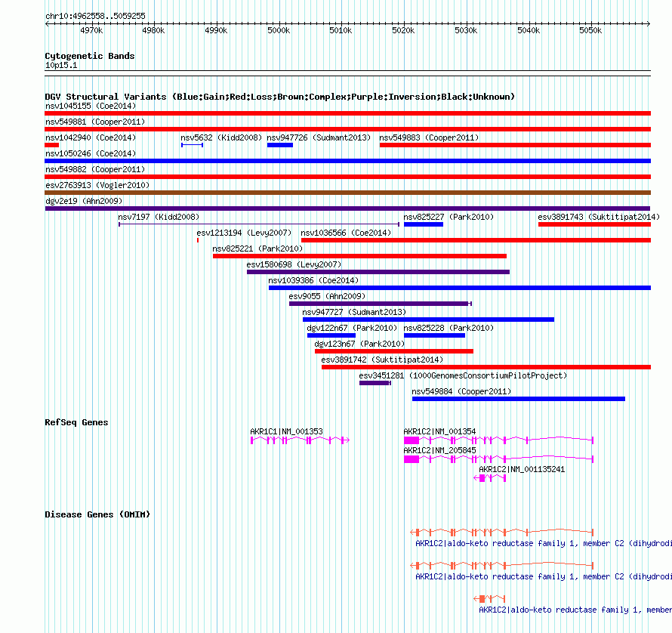Click the esv3891743 (Suktitipat2014) label

pos(600,217)
